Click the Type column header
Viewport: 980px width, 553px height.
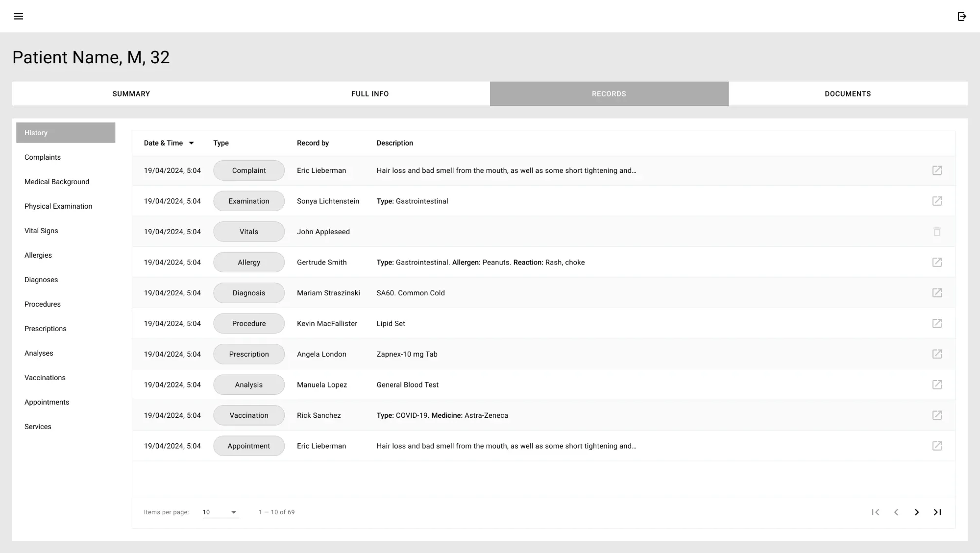coord(221,143)
